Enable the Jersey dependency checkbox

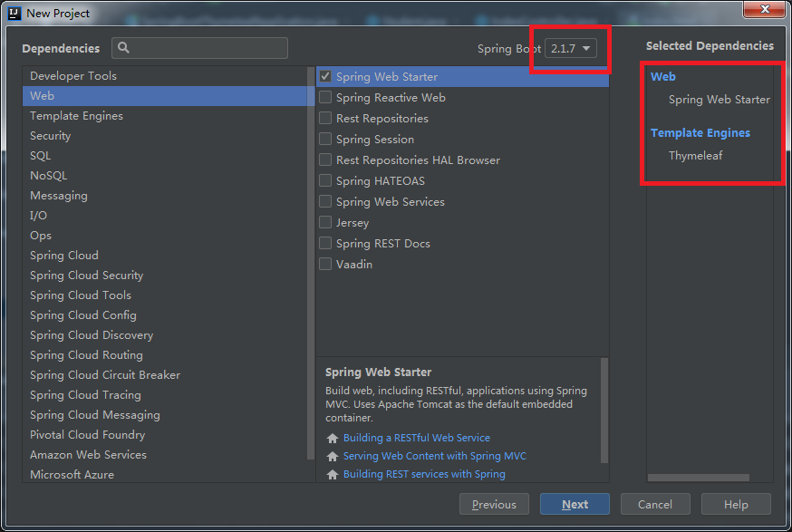point(325,222)
